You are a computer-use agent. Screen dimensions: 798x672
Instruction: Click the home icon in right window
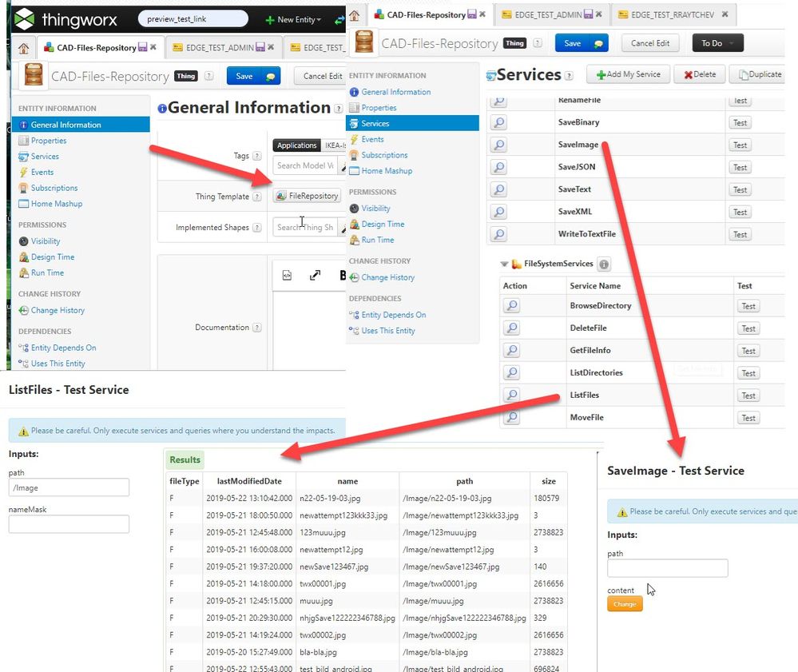pyautogui.click(x=354, y=15)
